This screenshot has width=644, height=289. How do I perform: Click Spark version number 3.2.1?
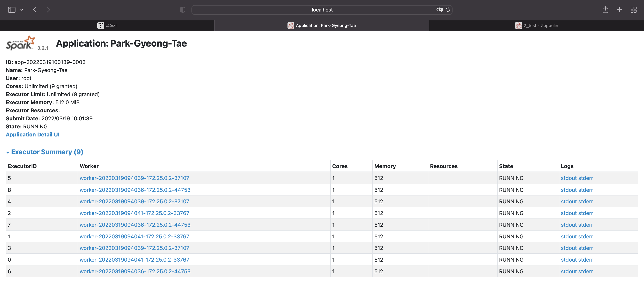[43, 48]
